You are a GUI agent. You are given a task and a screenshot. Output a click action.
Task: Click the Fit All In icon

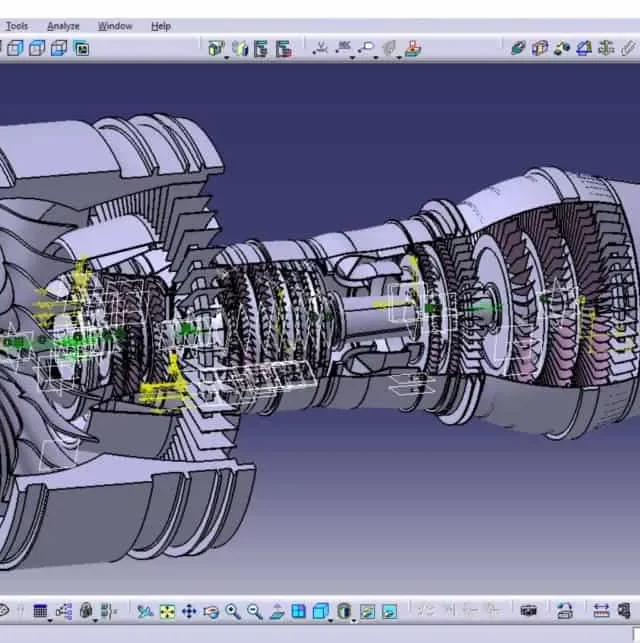(x=167, y=611)
